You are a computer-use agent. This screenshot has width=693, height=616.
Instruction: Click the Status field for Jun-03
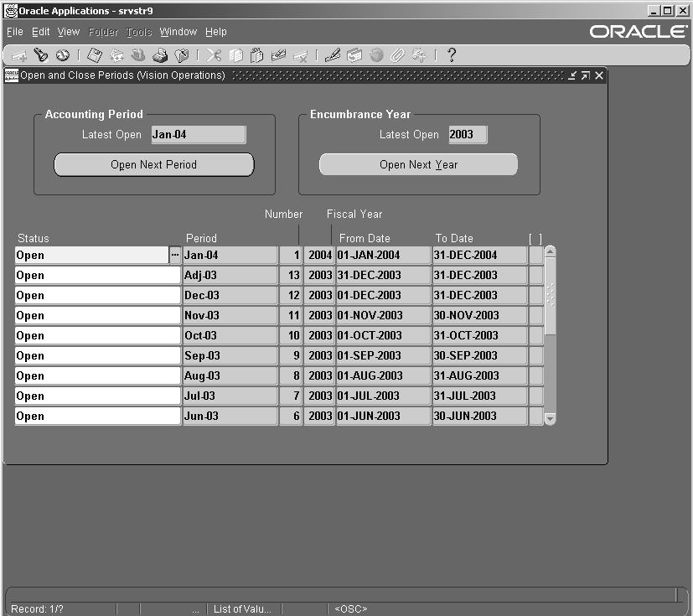coord(98,417)
